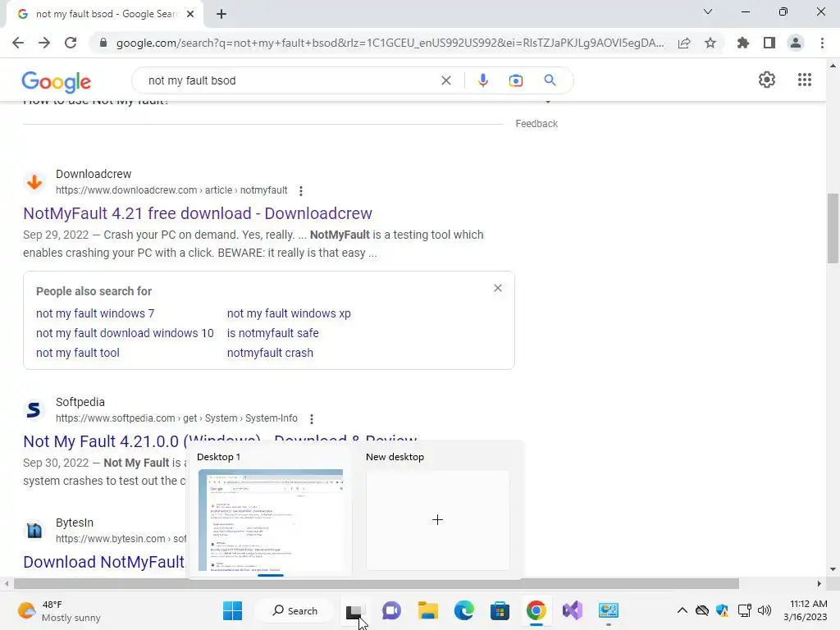Open the Chrome extensions puzzle icon
The image size is (840, 630).
coord(742,43)
